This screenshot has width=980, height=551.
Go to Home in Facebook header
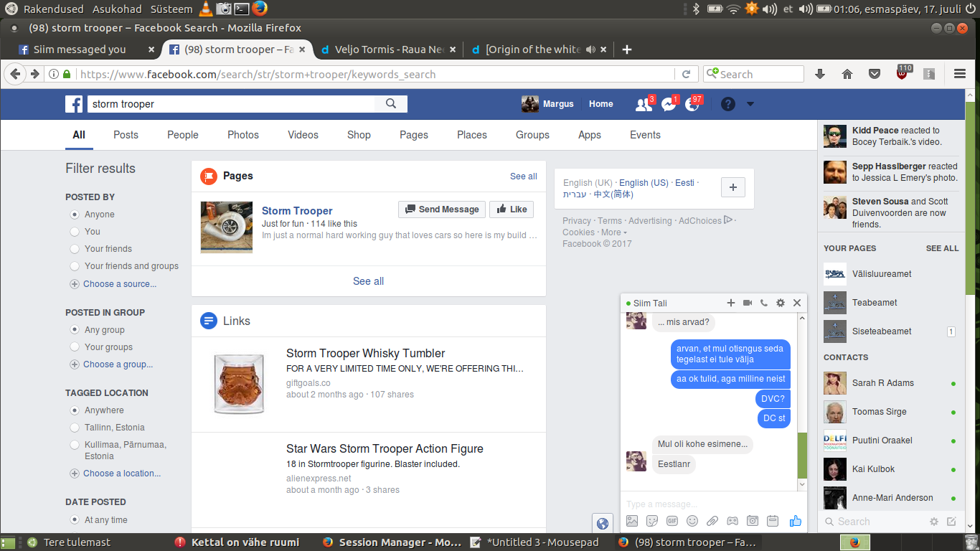click(x=601, y=104)
